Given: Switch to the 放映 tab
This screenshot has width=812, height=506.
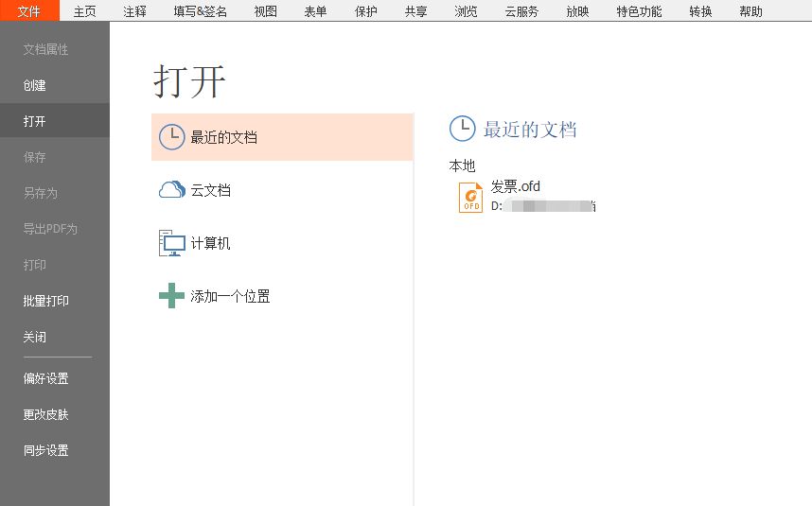Looking at the screenshot, I should click(x=577, y=11).
